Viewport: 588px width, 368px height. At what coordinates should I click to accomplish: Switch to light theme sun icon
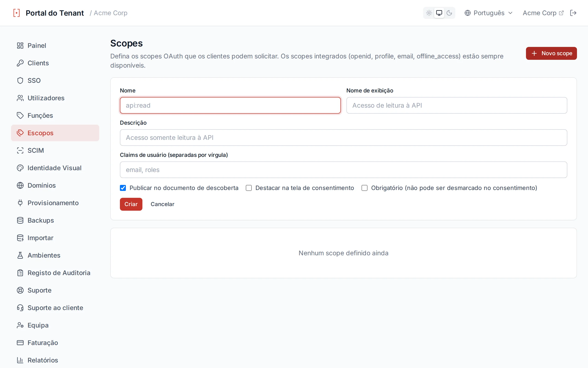pos(429,13)
